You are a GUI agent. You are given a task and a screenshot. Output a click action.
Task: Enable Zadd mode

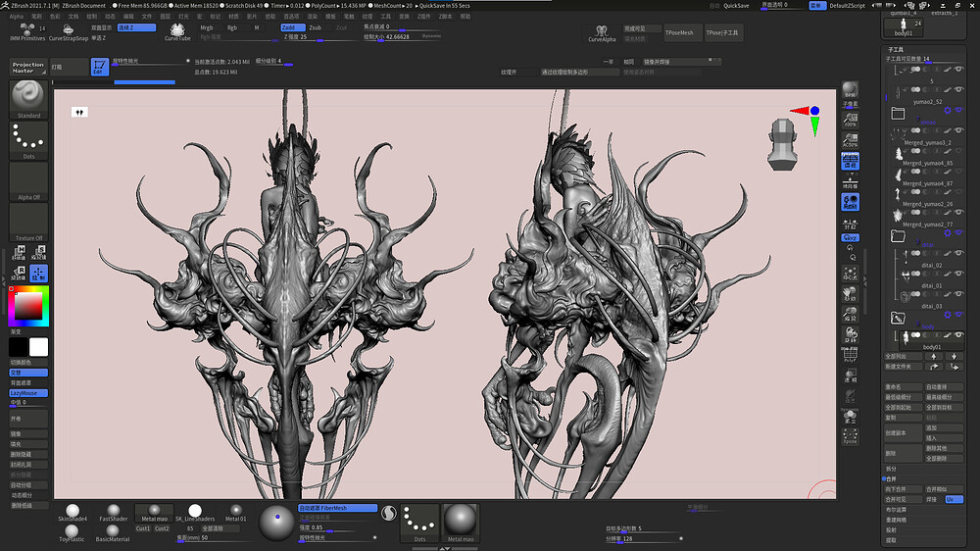(x=292, y=27)
